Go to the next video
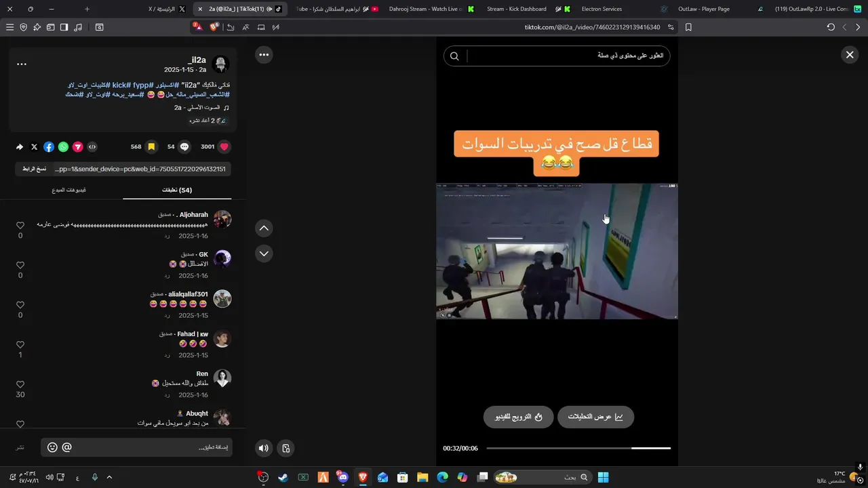This screenshot has height=488, width=868. coord(264,253)
